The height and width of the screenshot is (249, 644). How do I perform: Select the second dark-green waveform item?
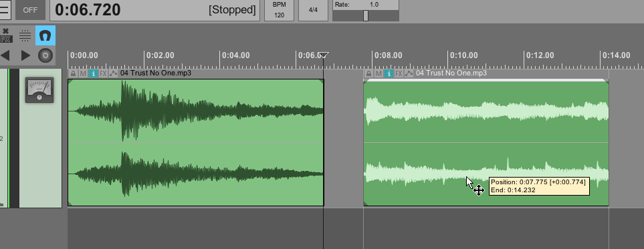486,142
